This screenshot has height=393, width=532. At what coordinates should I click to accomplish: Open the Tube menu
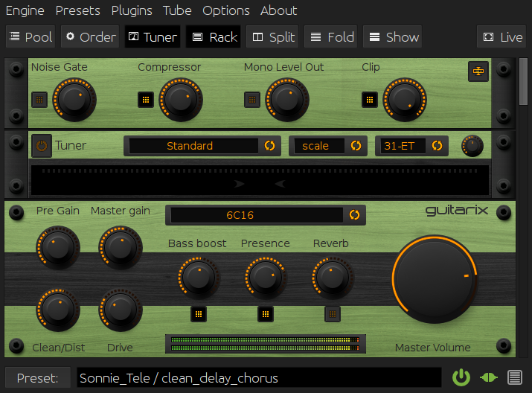[x=177, y=10]
